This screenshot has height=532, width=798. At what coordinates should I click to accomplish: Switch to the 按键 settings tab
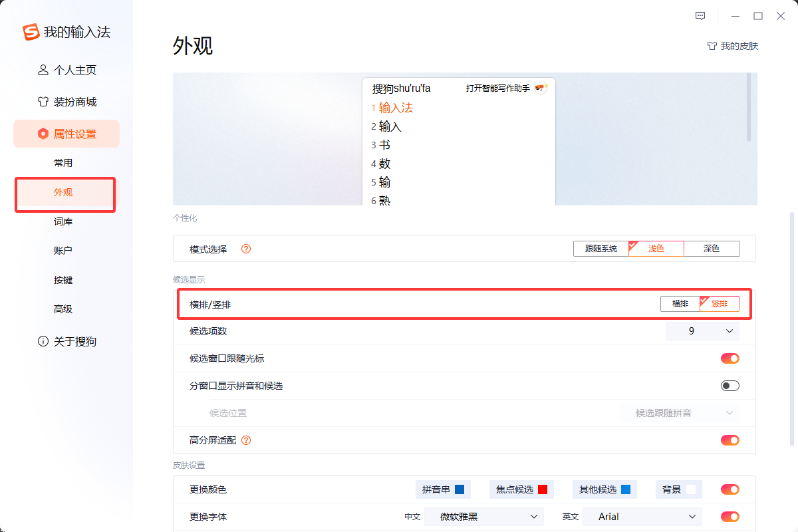pyautogui.click(x=63, y=280)
